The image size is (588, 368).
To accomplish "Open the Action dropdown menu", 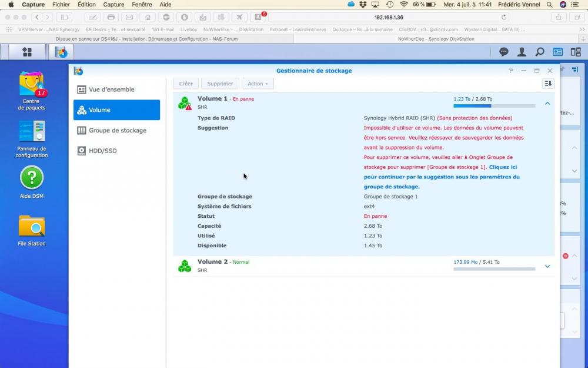I will (258, 84).
